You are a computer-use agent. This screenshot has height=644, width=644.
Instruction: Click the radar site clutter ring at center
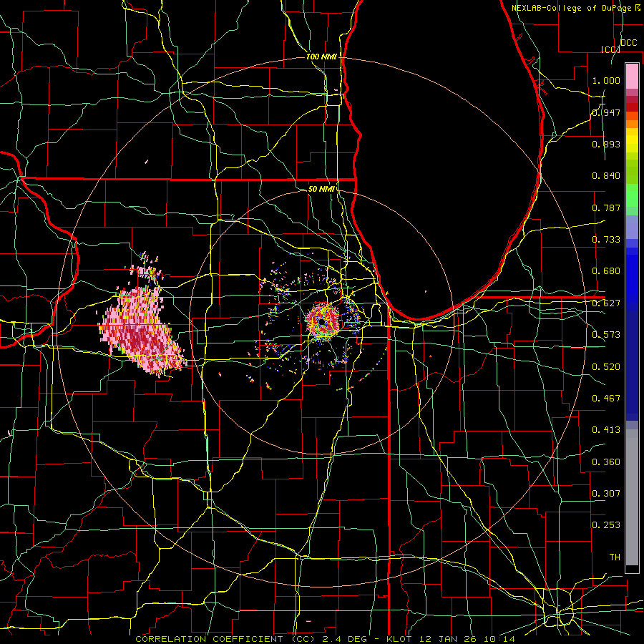(x=323, y=322)
